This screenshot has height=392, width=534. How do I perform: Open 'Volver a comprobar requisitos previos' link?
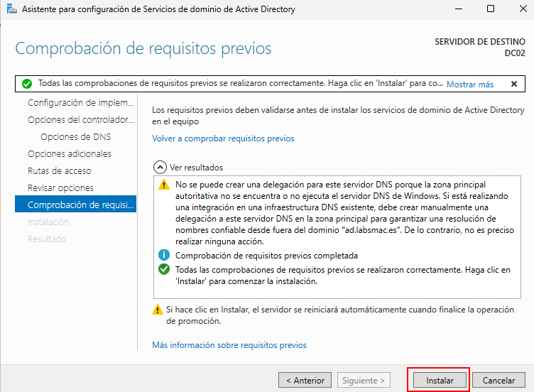tap(223, 138)
